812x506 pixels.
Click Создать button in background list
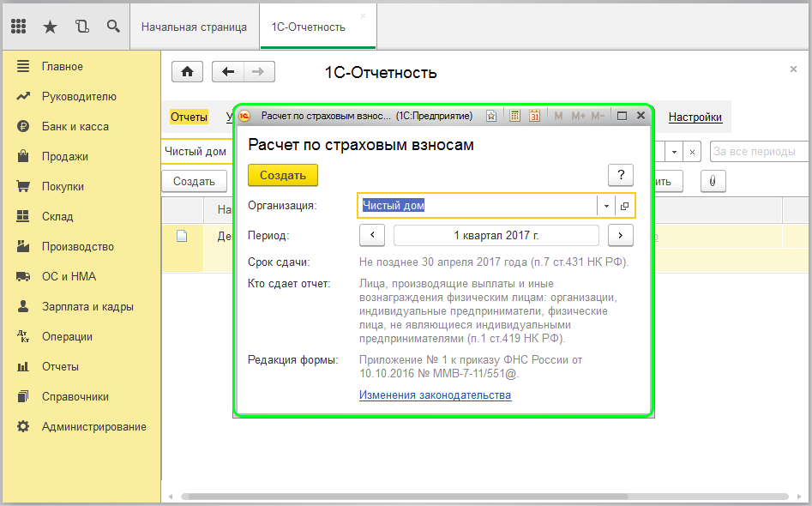click(x=194, y=181)
